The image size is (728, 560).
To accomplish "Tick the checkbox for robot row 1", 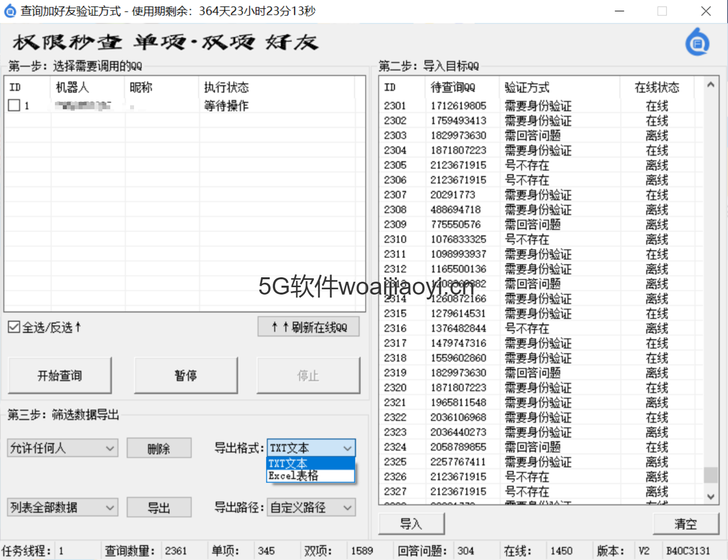I will pos(14,105).
